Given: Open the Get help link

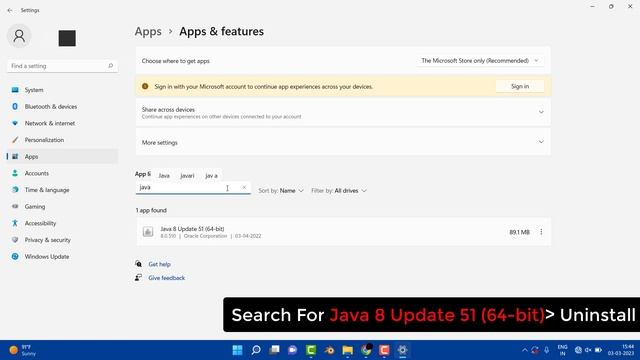Looking at the screenshot, I should click(x=160, y=264).
